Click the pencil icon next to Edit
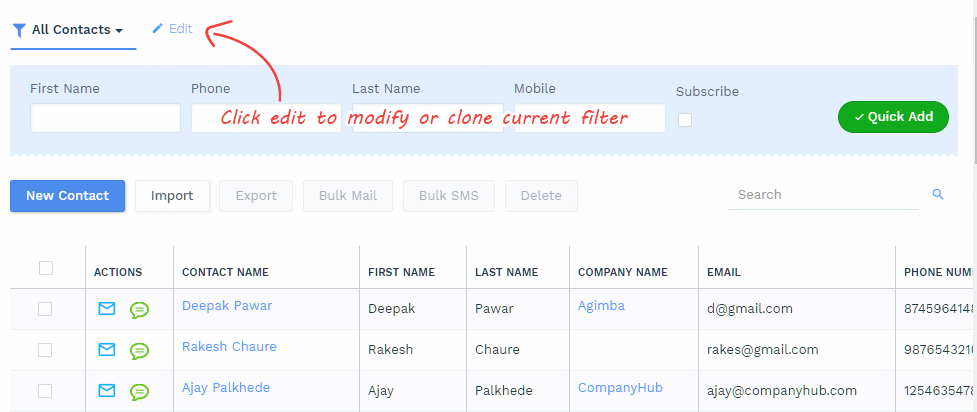Image resolution: width=977 pixels, height=412 pixels. pyautogui.click(x=158, y=28)
